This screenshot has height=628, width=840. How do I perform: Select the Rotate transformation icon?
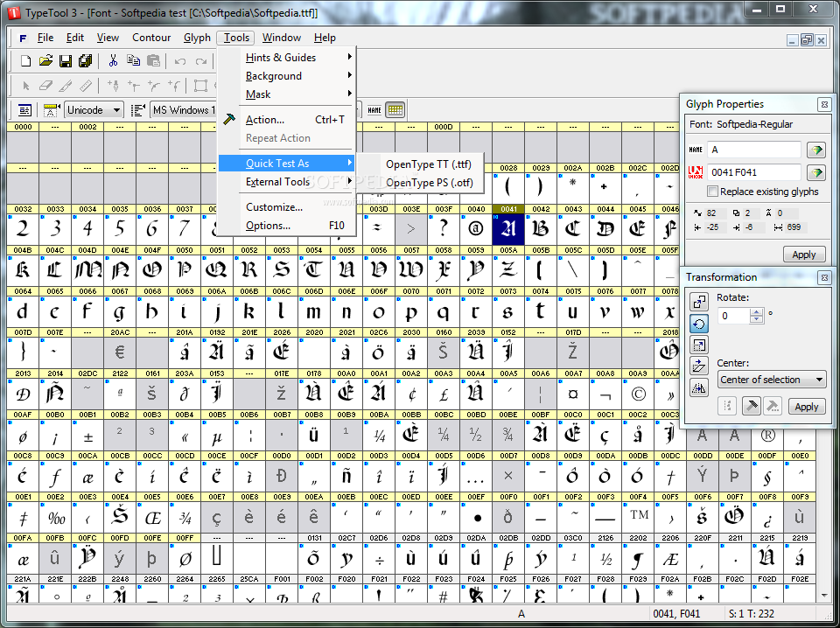click(x=699, y=323)
